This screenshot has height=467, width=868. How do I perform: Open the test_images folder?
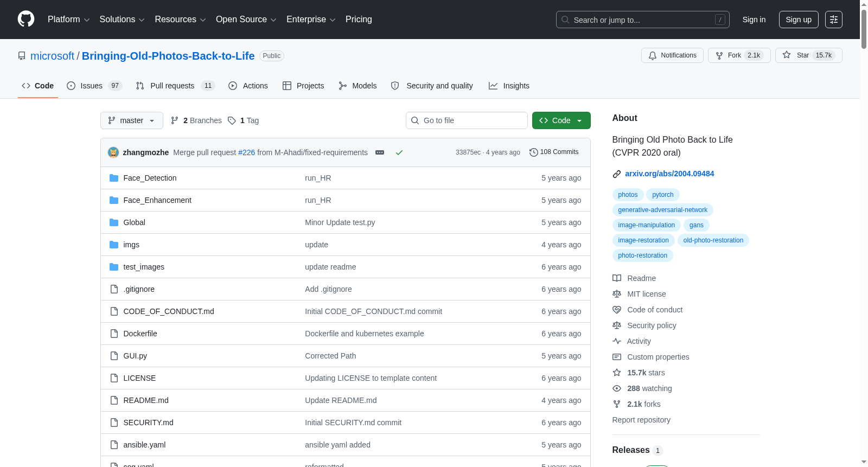pos(144,267)
